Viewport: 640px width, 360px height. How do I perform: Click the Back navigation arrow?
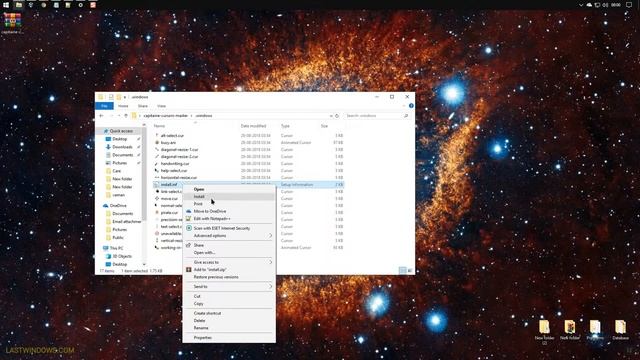tap(101, 116)
